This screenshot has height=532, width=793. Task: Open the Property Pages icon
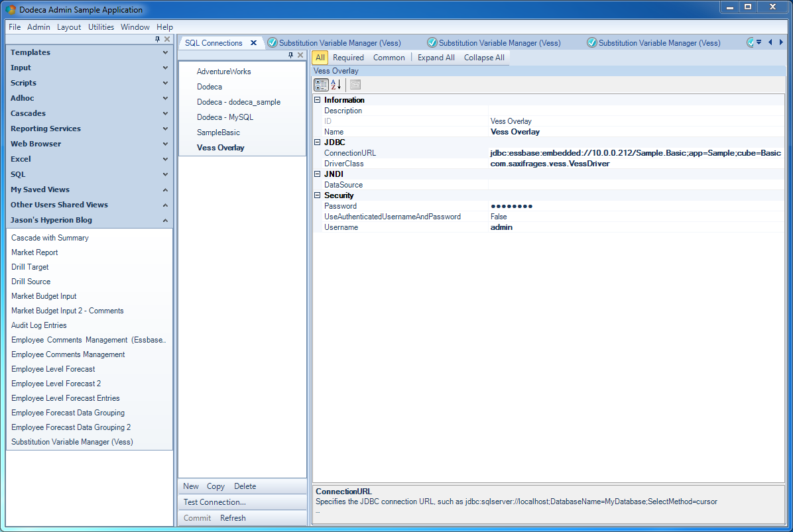point(355,85)
